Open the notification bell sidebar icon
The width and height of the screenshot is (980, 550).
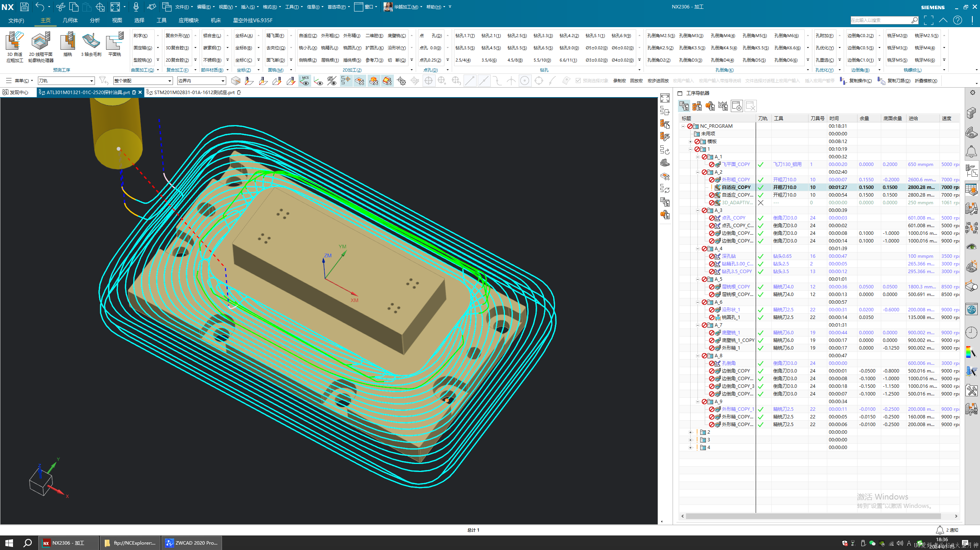(972, 152)
